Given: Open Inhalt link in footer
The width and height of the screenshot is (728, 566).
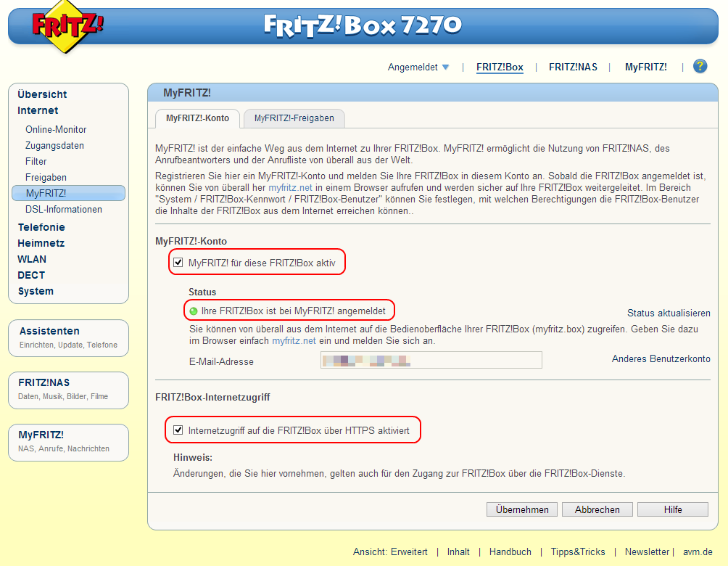Looking at the screenshot, I should (x=458, y=552).
